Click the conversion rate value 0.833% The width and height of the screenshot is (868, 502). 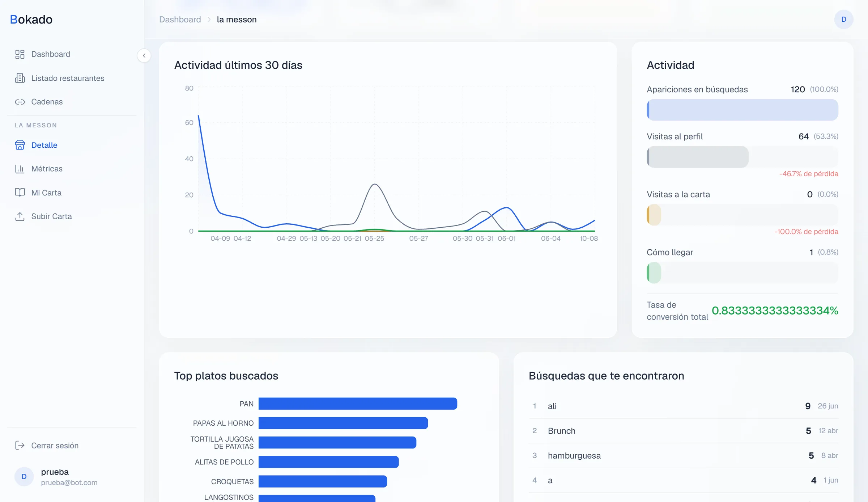click(775, 311)
